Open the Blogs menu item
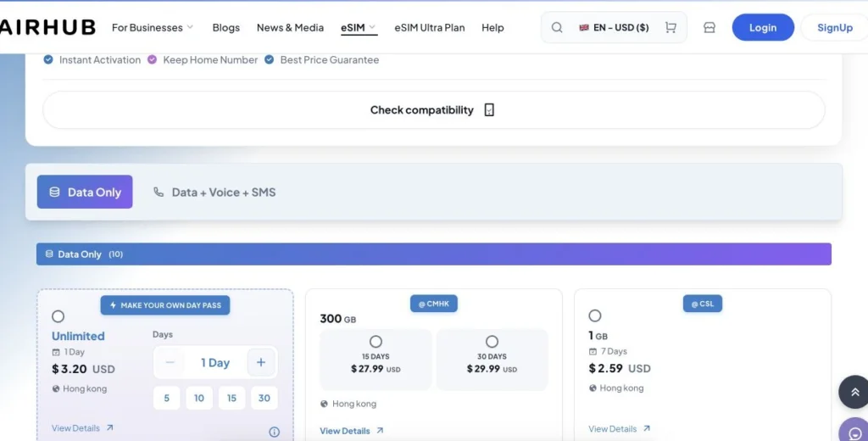This screenshot has width=868, height=441. click(x=225, y=27)
